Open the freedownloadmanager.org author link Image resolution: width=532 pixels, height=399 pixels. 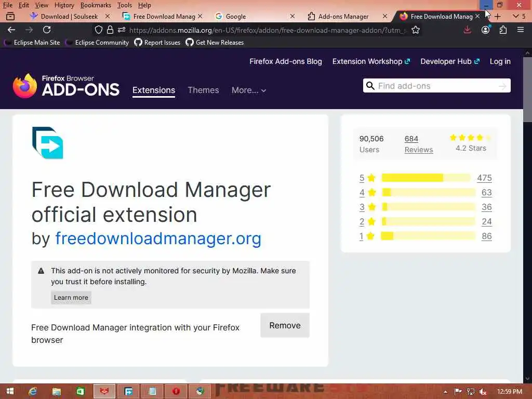tap(158, 238)
